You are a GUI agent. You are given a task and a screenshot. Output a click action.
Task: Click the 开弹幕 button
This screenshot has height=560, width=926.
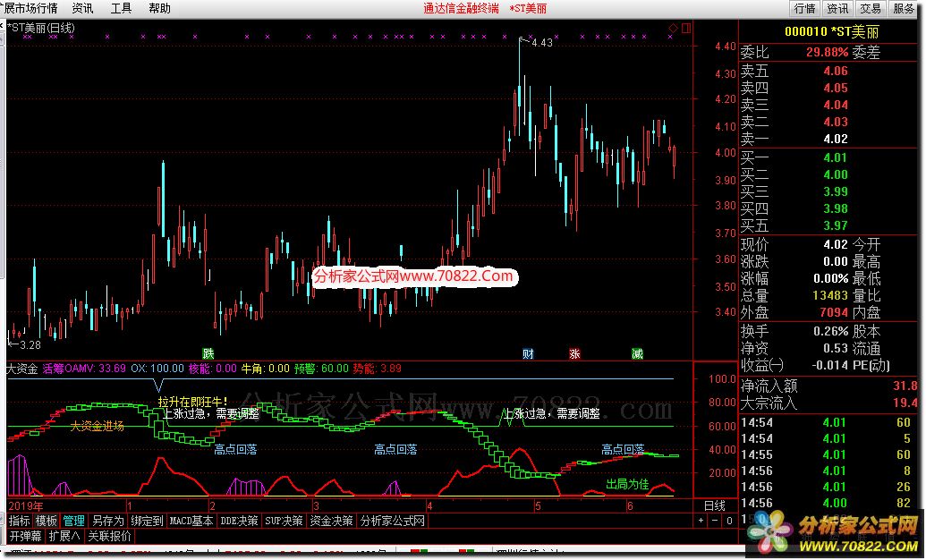25,537
